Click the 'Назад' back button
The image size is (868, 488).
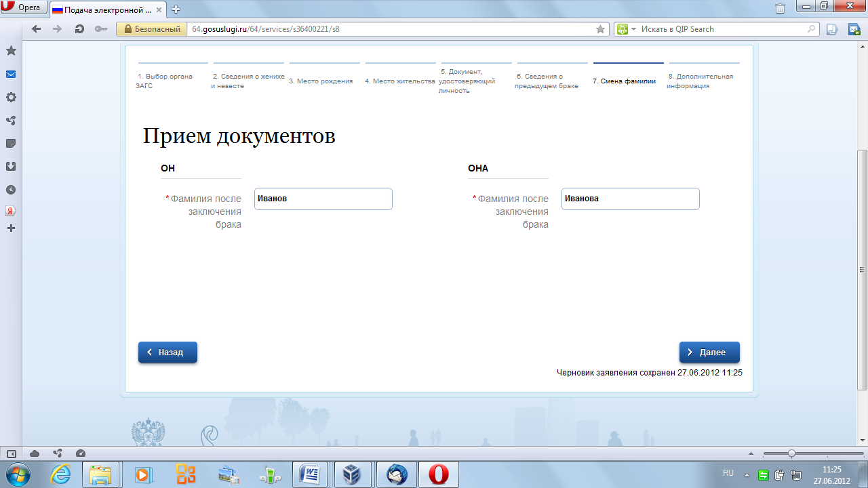pyautogui.click(x=167, y=352)
